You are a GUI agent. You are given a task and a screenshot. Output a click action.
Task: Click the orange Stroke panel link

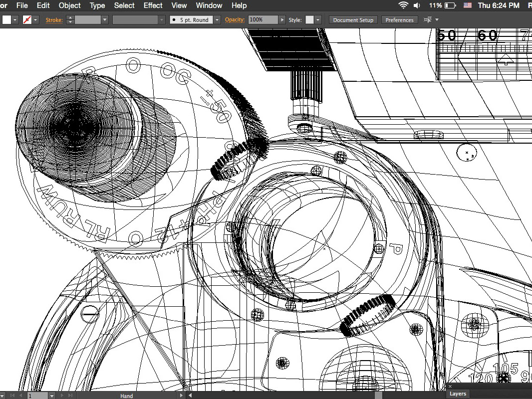[54, 20]
